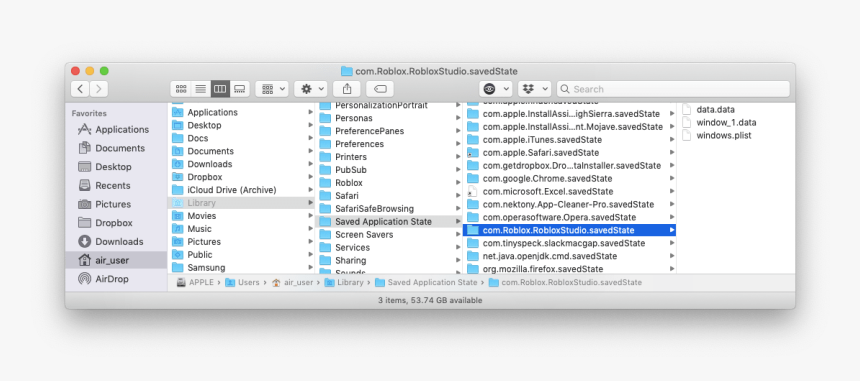Select the PreferencePanes folder
Image resolution: width=860 pixels, height=381 pixels.
pos(389,131)
